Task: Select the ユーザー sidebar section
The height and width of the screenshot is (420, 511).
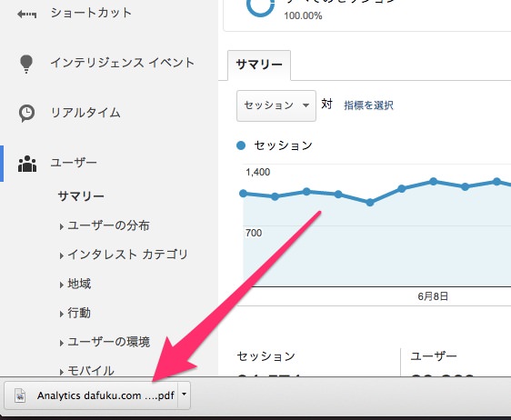Action: pos(74,163)
